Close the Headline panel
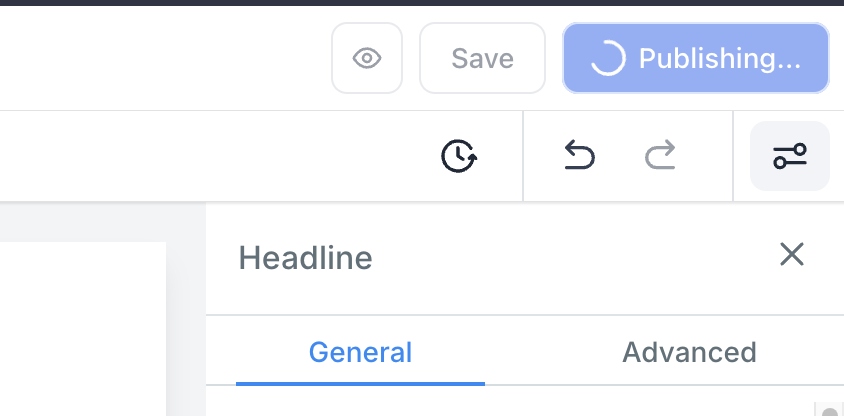Screen dimensions: 844x416 [x=792, y=254]
